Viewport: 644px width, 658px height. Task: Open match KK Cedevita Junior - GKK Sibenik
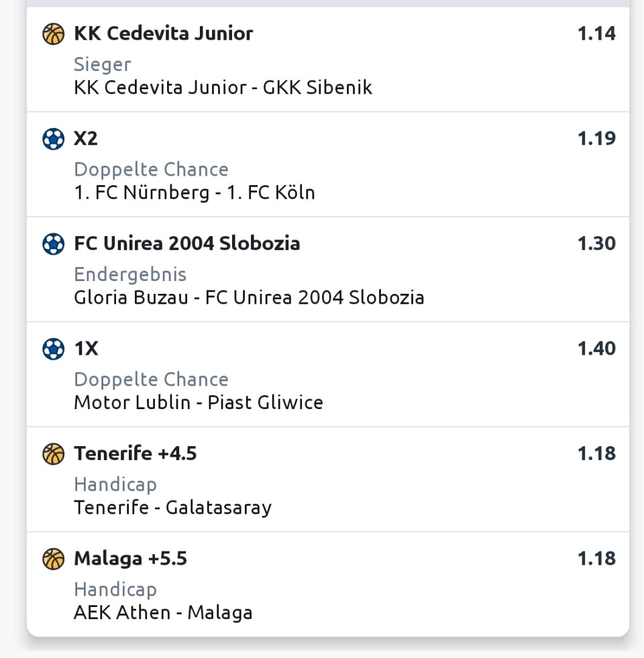click(x=223, y=88)
